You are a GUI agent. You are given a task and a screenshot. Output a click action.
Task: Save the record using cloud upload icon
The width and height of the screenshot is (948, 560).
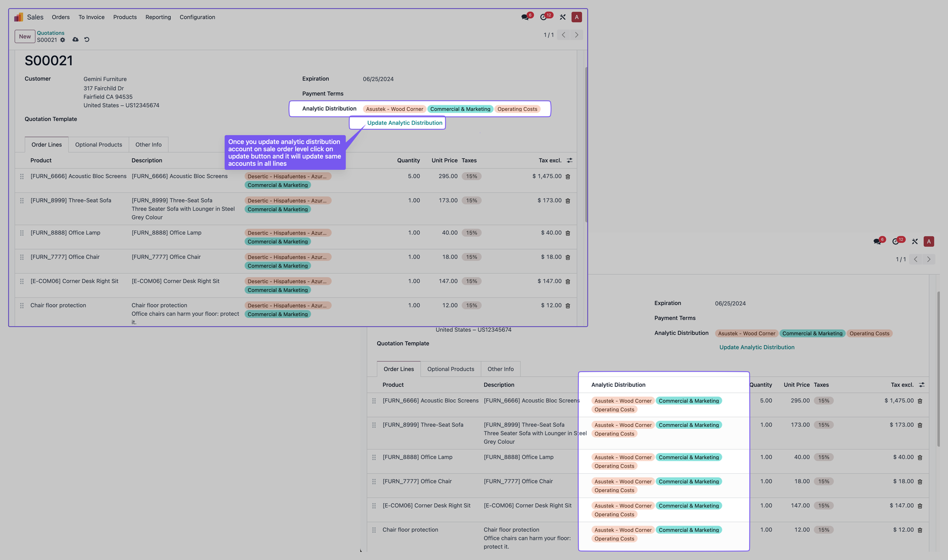75,39
